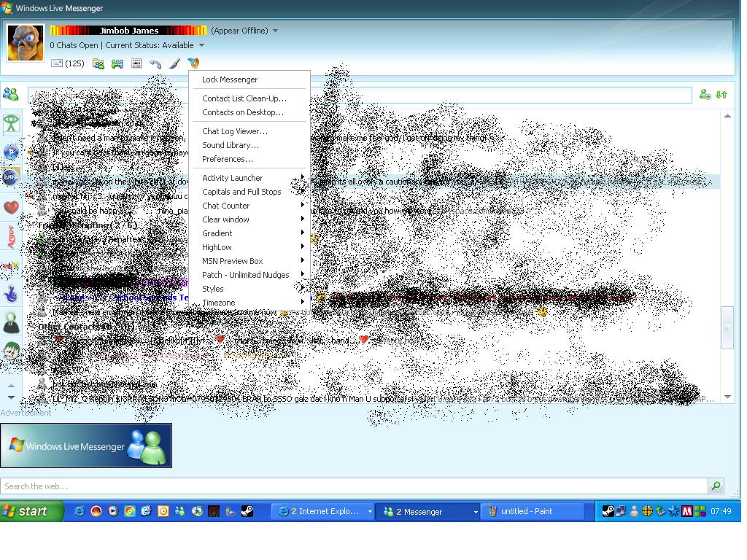
Task: Click the paintbrush color scheme icon
Action: [x=174, y=63]
